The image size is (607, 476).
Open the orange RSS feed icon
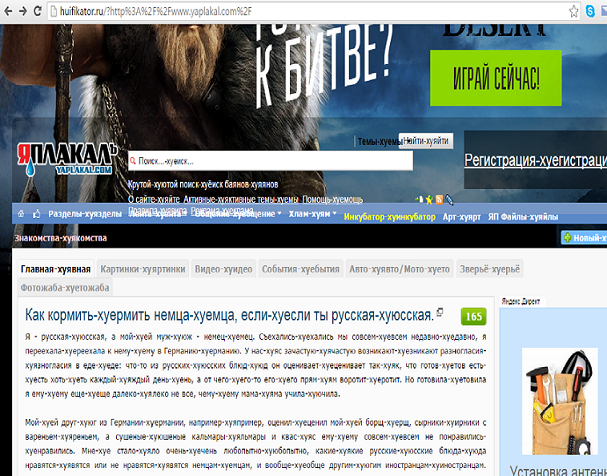439,200
